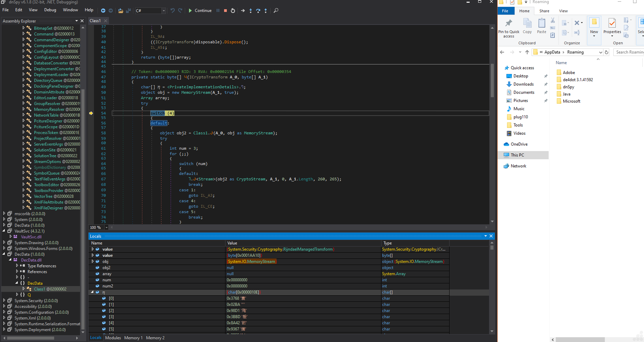Click the Step Over icon

(x=258, y=11)
